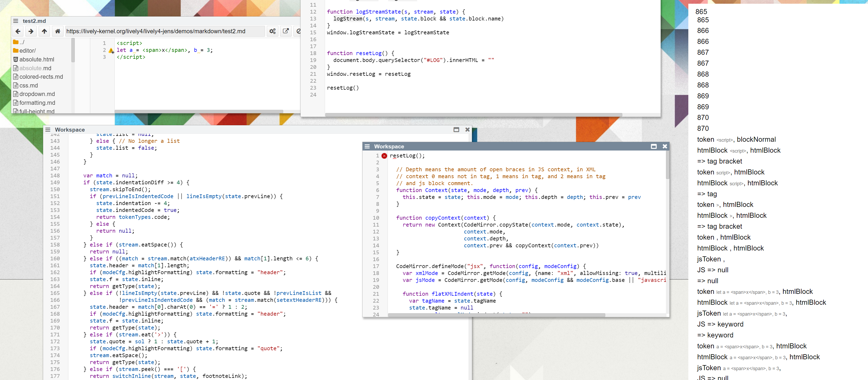Click the URL field showing test2.md
This screenshot has height=380, width=868.
164,31
